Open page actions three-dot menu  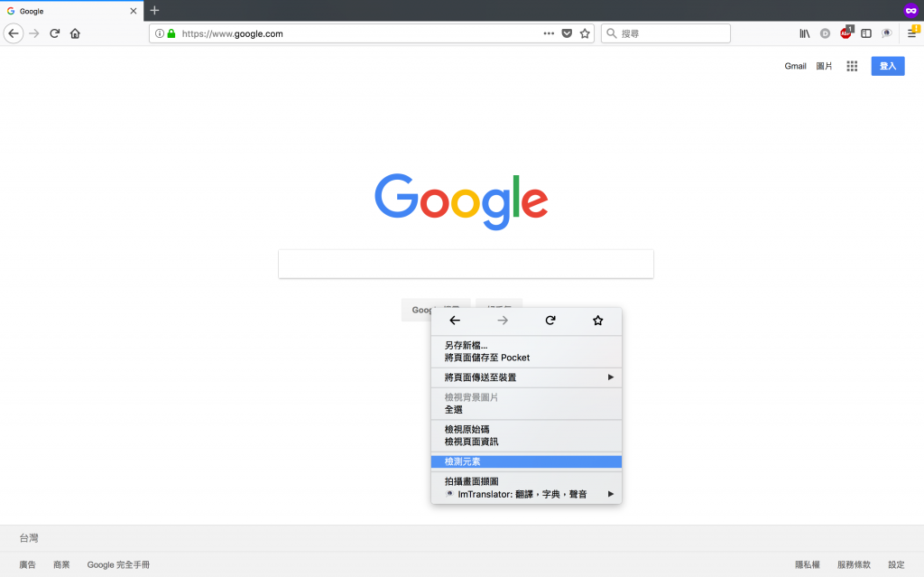(549, 33)
